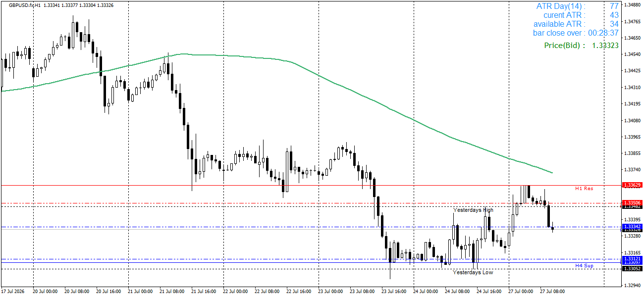Click the 1.34540 price scale value
This screenshot has height=297, width=644.
tap(633, 54)
